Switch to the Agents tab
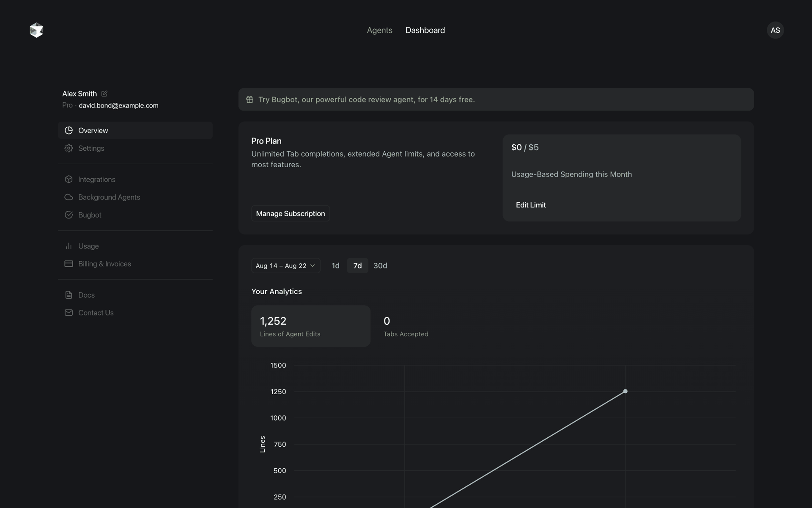The image size is (812, 508). click(x=379, y=30)
